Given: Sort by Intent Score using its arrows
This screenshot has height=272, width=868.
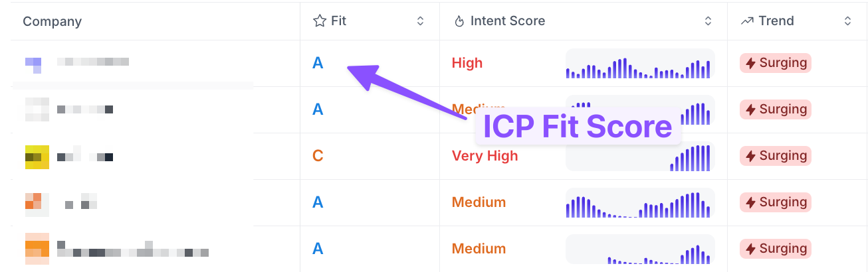Looking at the screenshot, I should coord(708,21).
